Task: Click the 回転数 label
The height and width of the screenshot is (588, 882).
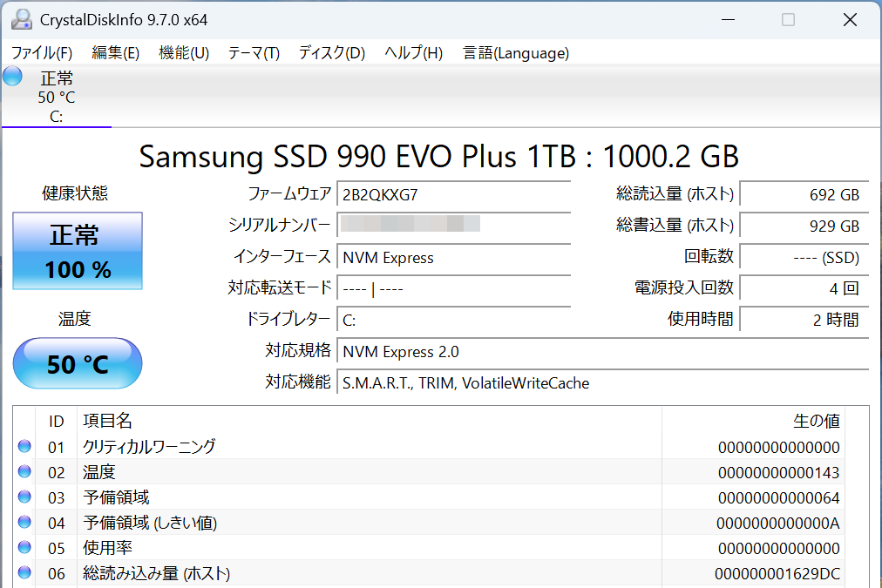Action: 709,256
